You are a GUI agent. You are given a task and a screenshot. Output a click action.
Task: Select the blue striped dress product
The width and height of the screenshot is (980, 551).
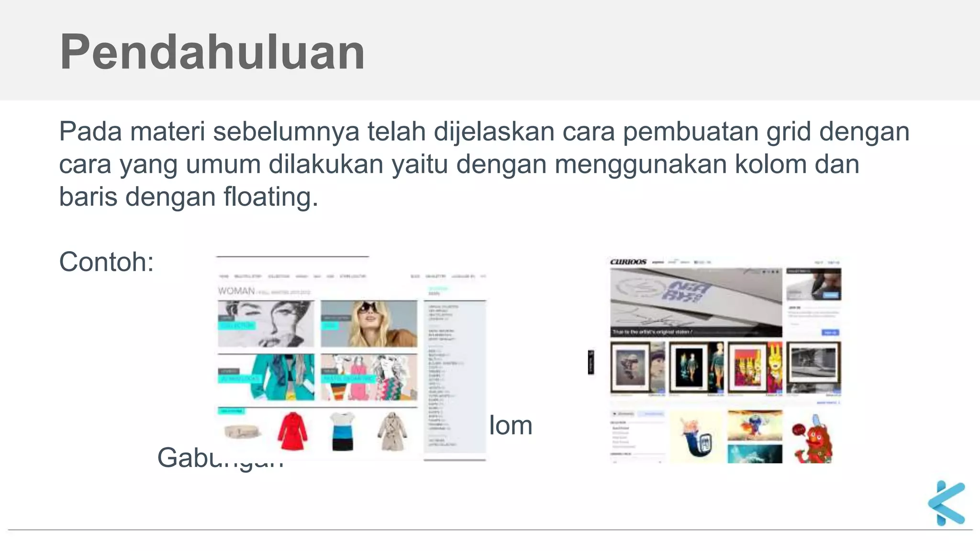[342, 431]
